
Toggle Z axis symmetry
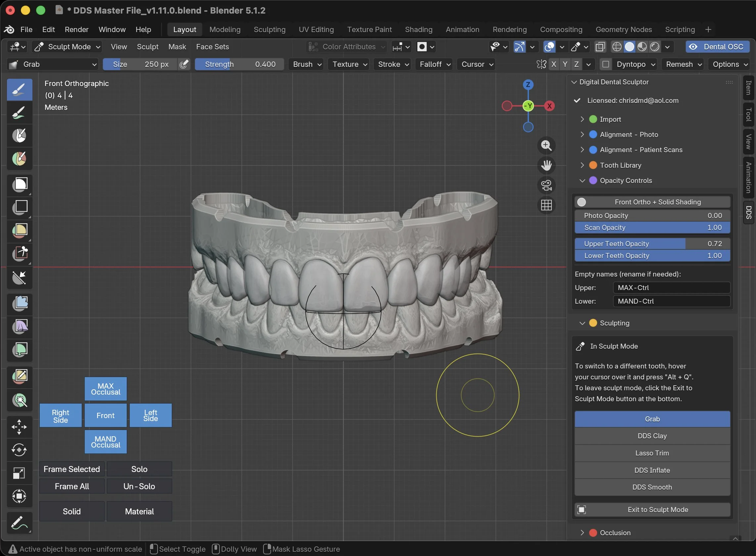pyautogui.click(x=577, y=64)
